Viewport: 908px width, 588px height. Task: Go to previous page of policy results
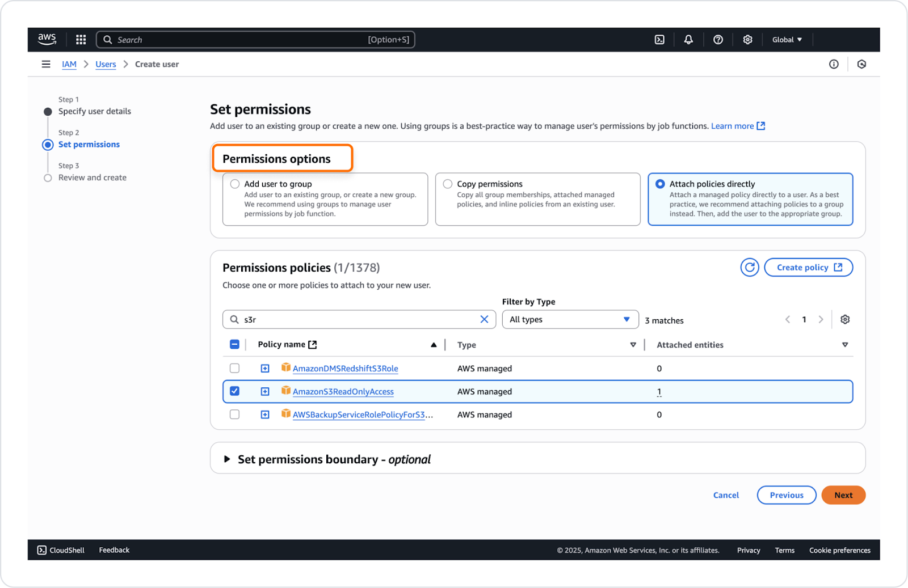tap(788, 319)
